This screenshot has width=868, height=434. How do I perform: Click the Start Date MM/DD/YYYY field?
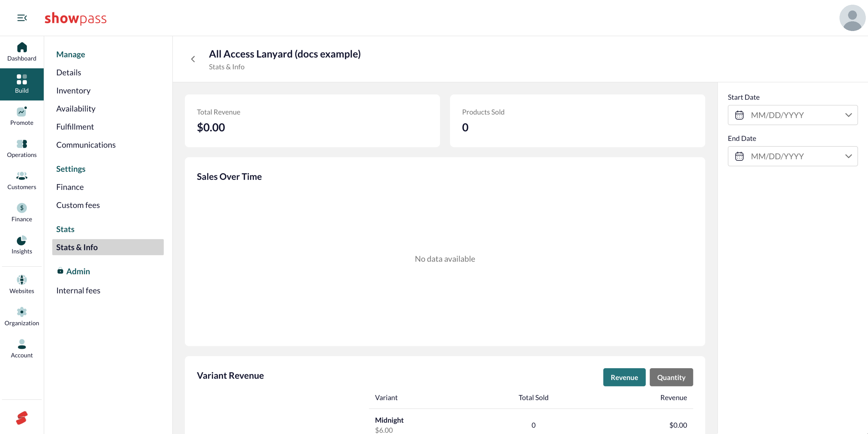(x=792, y=115)
